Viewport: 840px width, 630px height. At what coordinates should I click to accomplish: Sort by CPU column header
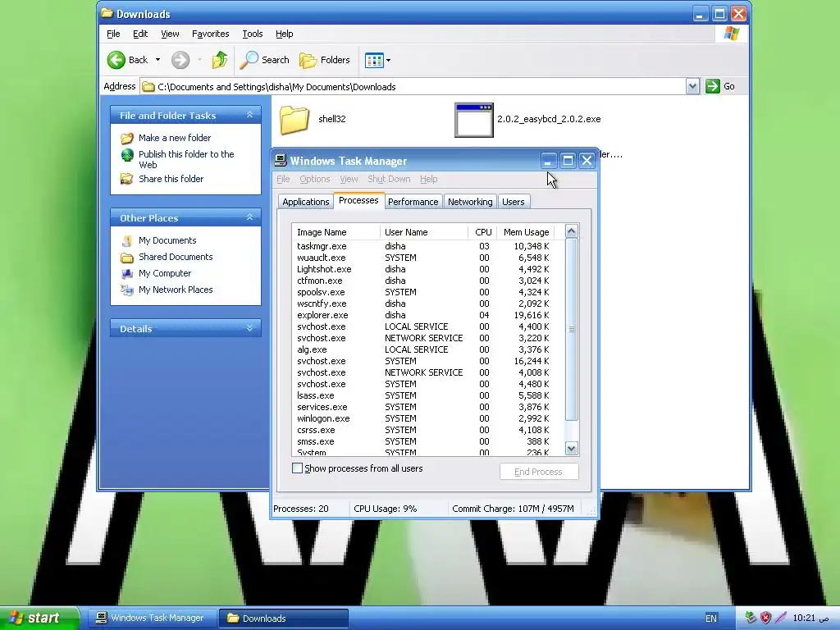pyautogui.click(x=482, y=232)
